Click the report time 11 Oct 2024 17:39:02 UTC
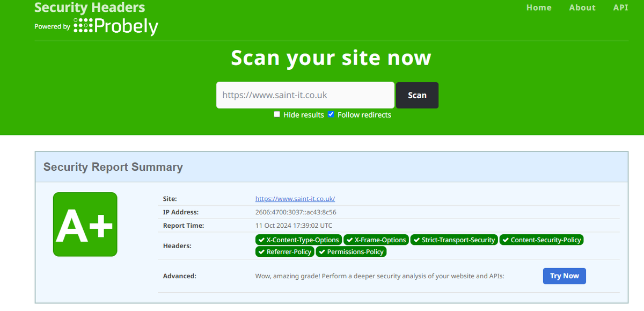Screen dimensions: 644x311 pyautogui.click(x=294, y=226)
